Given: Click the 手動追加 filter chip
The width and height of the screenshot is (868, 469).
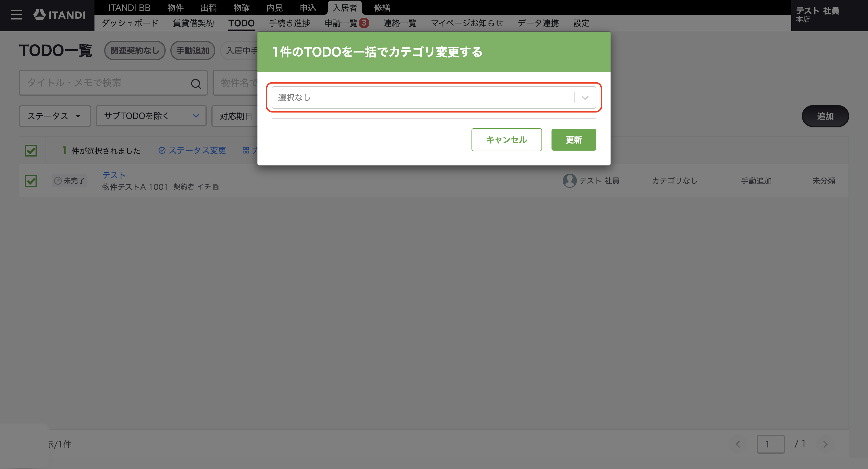Looking at the screenshot, I should coord(193,51).
